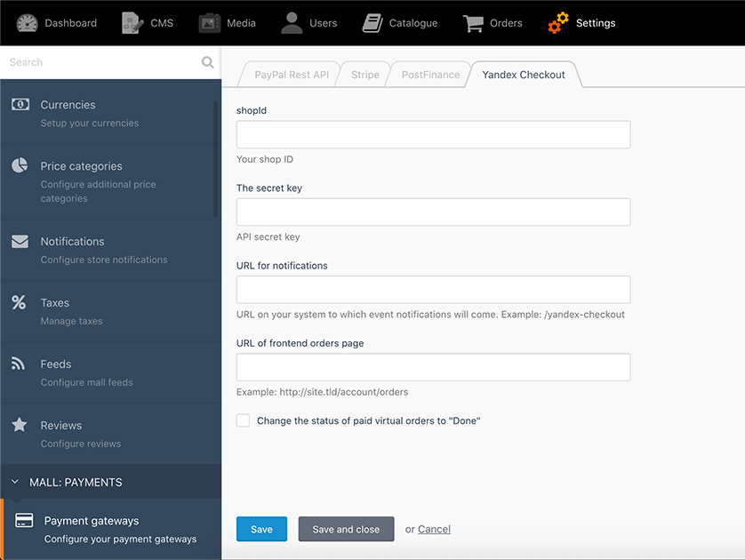Click the Reviews star icon
The height and width of the screenshot is (560, 745).
click(20, 425)
